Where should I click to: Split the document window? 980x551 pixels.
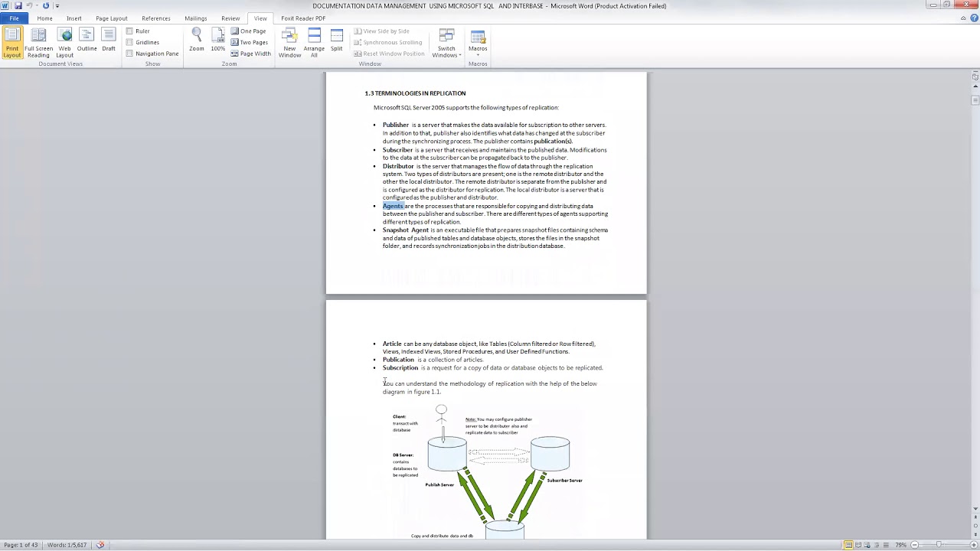(336, 41)
